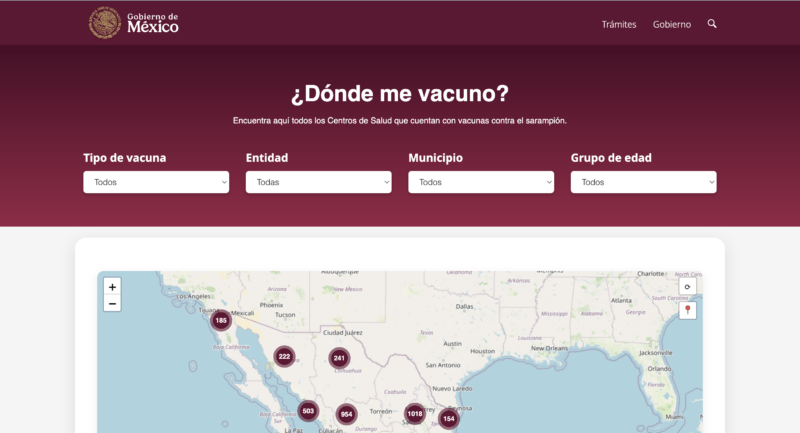Open the search magnifier in header
Image resolution: width=800 pixels, height=433 pixels.
click(x=712, y=23)
